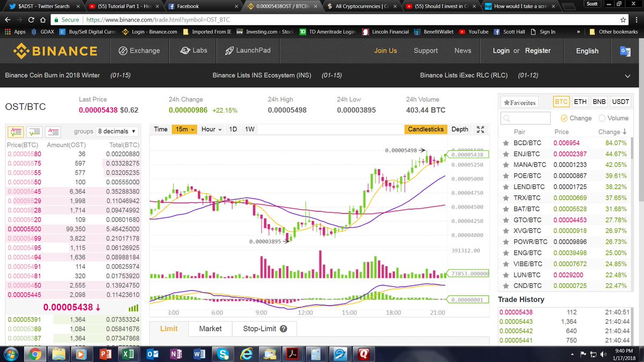Click the pair search input field
644x362 pixels.
[x=525, y=118]
